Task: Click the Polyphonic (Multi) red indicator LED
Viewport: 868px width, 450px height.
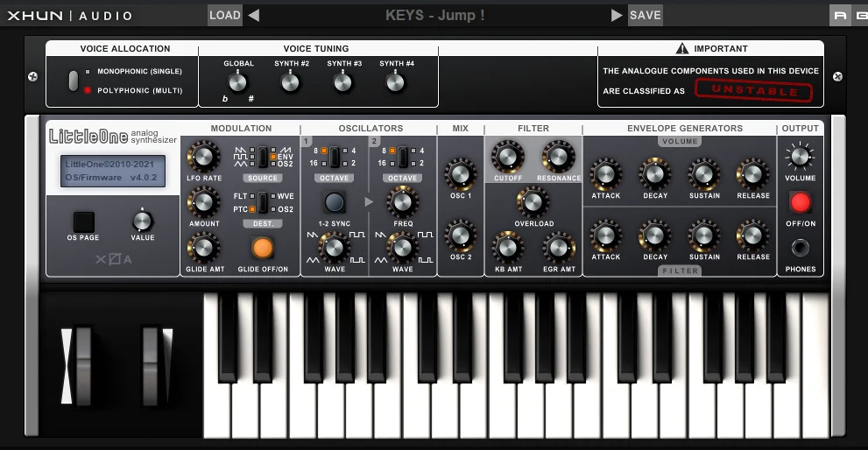Action: [88, 90]
